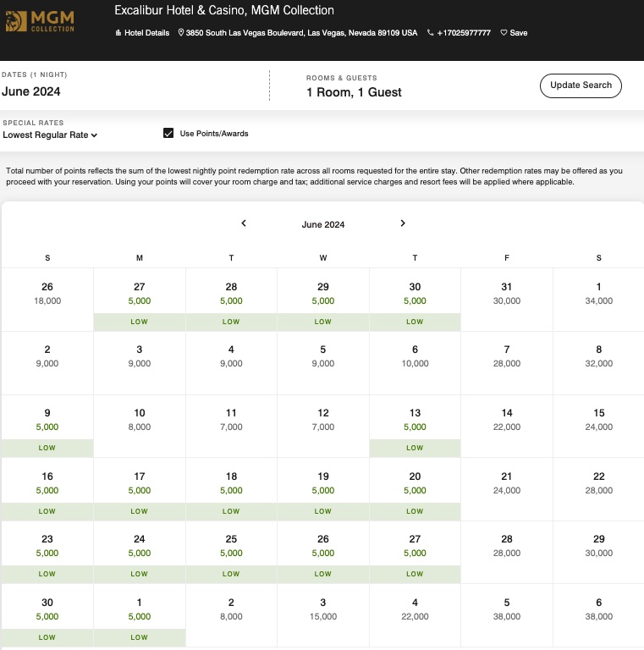The height and width of the screenshot is (650, 644).
Task: Click the MGM Collection lion logo
Action: tap(16, 22)
